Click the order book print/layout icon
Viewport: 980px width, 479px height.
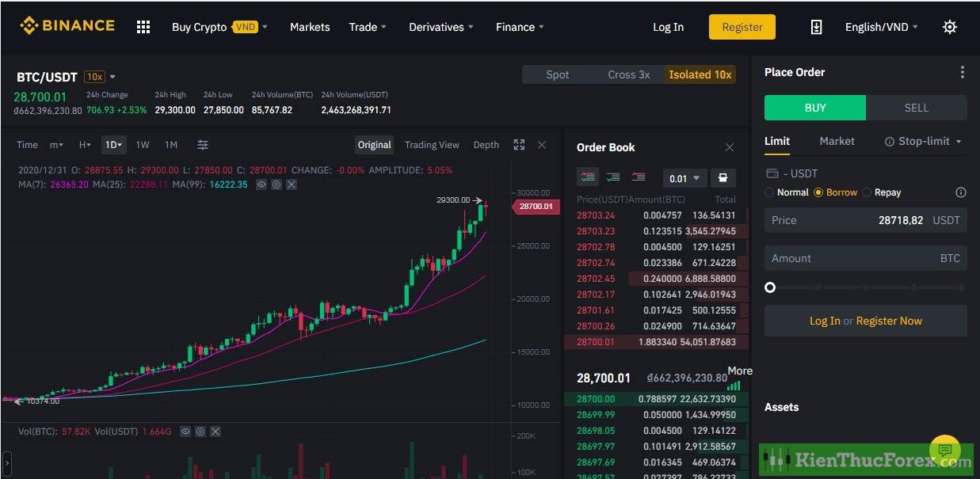(x=723, y=178)
